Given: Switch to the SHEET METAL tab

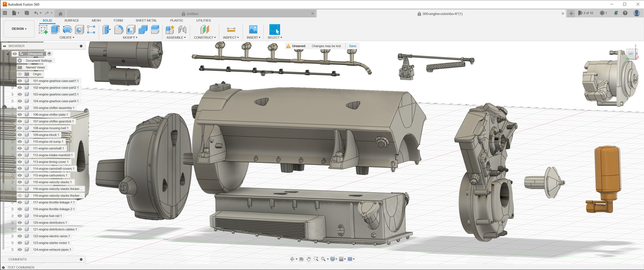Looking at the screenshot, I should click(146, 21).
